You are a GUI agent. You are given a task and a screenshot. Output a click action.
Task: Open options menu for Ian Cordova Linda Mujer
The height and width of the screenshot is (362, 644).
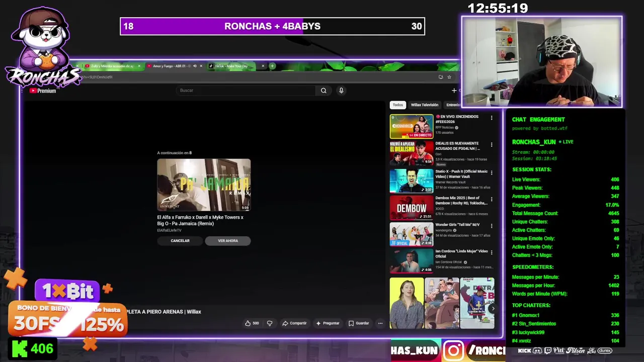pyautogui.click(x=492, y=252)
